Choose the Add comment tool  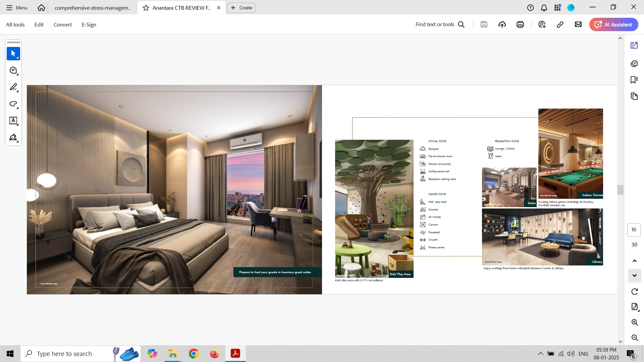pos(13,71)
